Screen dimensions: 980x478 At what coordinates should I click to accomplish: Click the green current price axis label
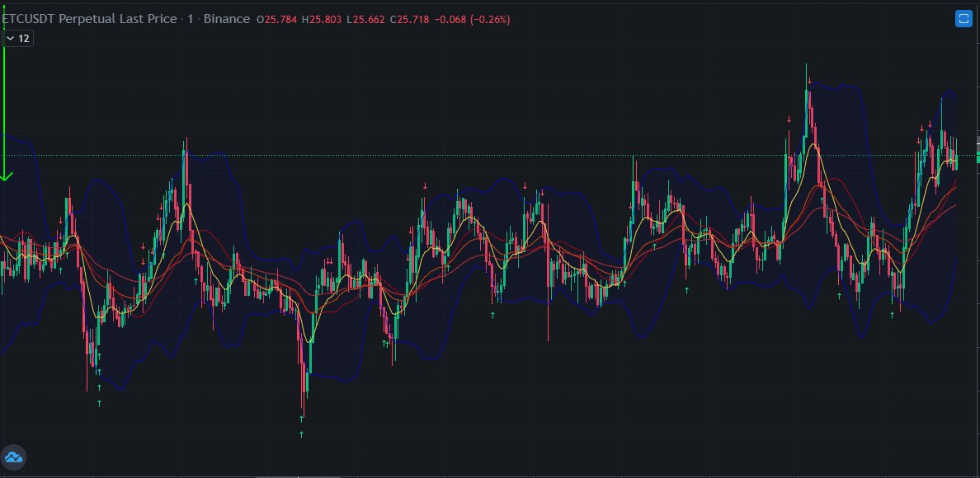point(978,159)
